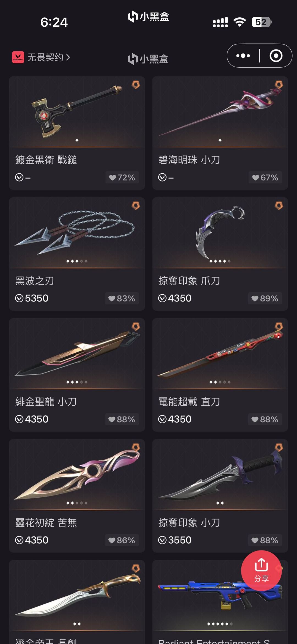This screenshot has height=644, width=297.
Task: Open the 緋金聖龍 小刀 skin title
Action: (46, 402)
